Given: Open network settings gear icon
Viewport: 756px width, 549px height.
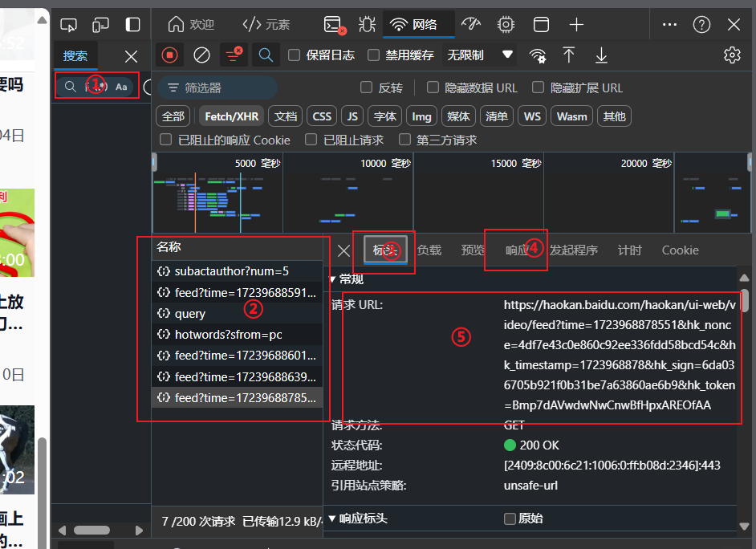Looking at the screenshot, I should [x=732, y=55].
